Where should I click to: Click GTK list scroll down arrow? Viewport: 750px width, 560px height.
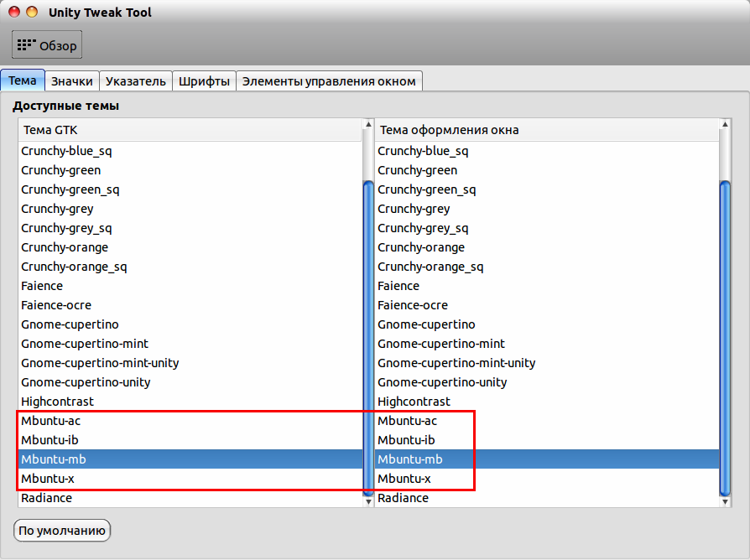368,501
